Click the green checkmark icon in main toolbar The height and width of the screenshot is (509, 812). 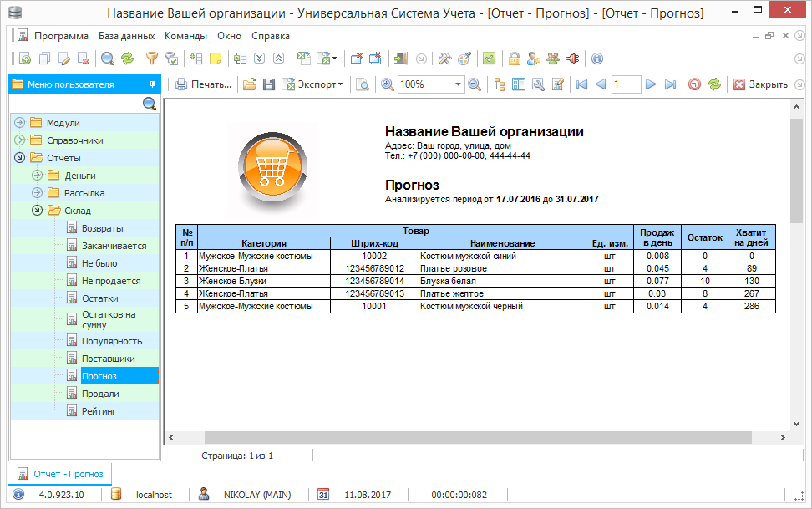[x=489, y=59]
